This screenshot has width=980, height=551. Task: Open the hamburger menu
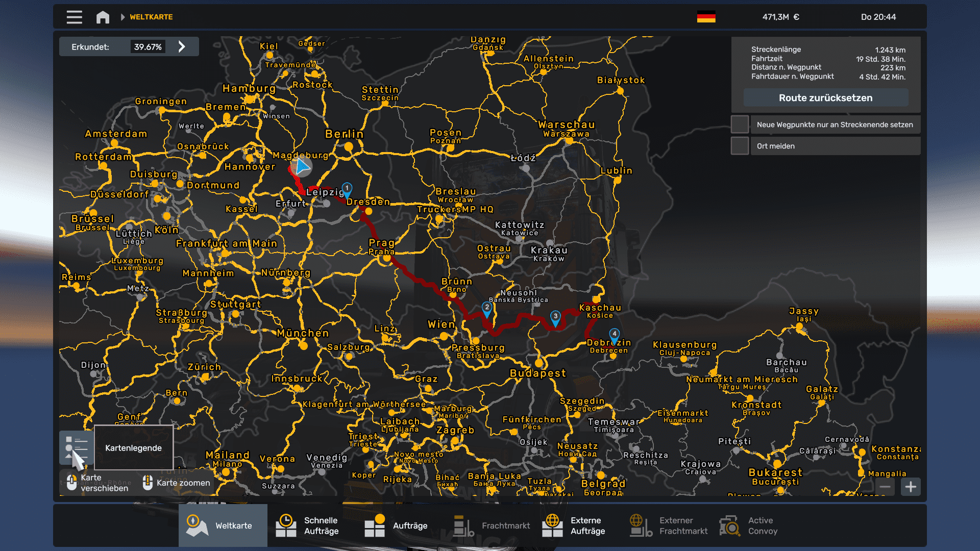point(74,17)
